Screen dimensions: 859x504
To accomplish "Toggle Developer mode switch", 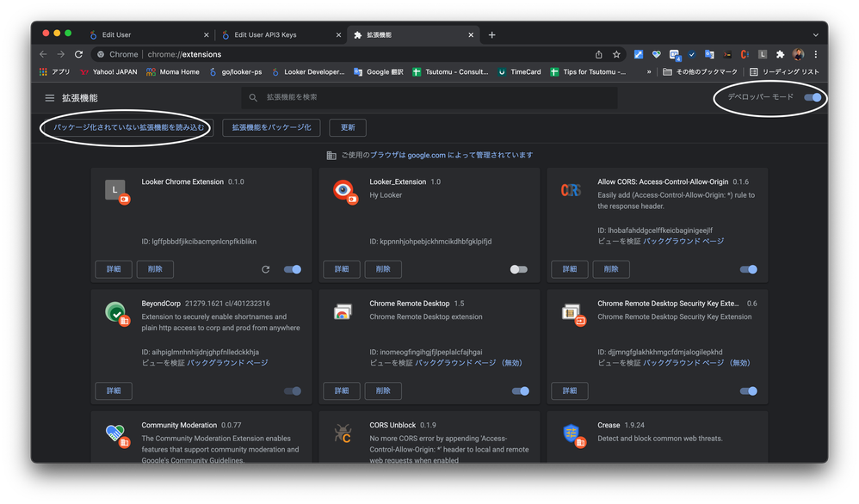I will [x=813, y=97].
